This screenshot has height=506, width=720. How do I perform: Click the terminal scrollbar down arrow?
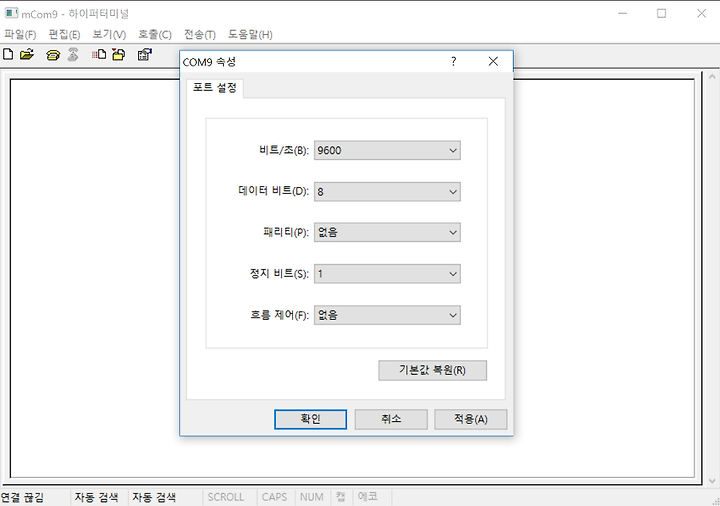(x=712, y=481)
